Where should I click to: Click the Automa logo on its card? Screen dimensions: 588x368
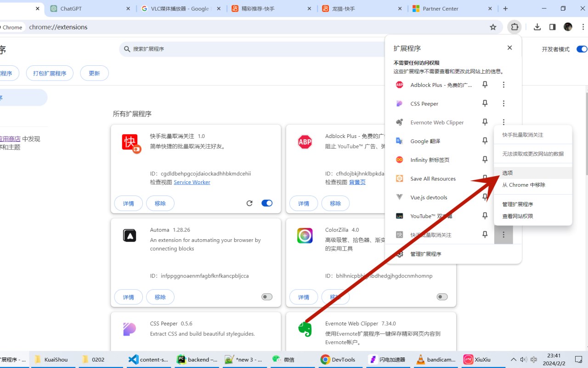[130, 236]
